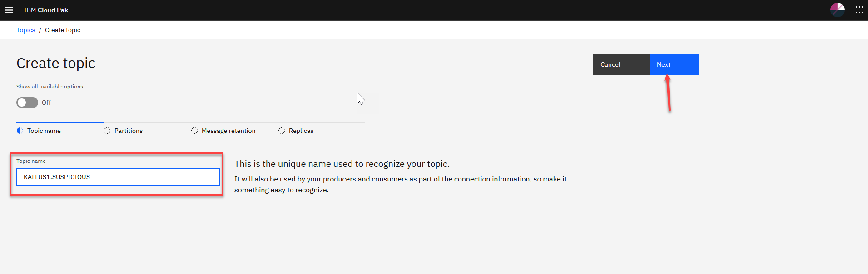This screenshot has width=868, height=274.
Task: Jump to the Message retention step label
Action: [228, 131]
